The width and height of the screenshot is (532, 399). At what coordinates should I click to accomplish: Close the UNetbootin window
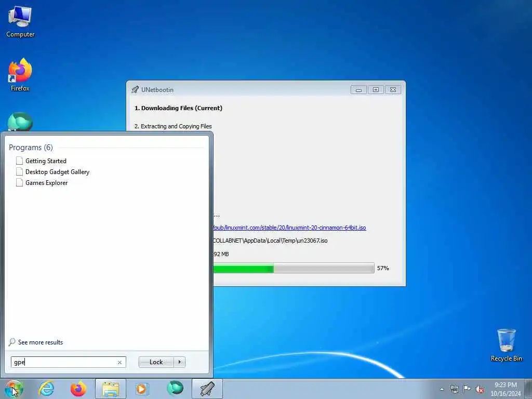coord(393,89)
